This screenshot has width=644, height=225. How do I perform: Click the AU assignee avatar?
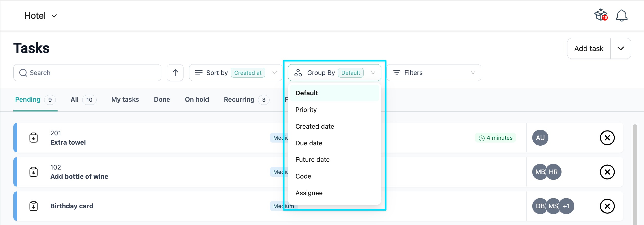(x=540, y=138)
